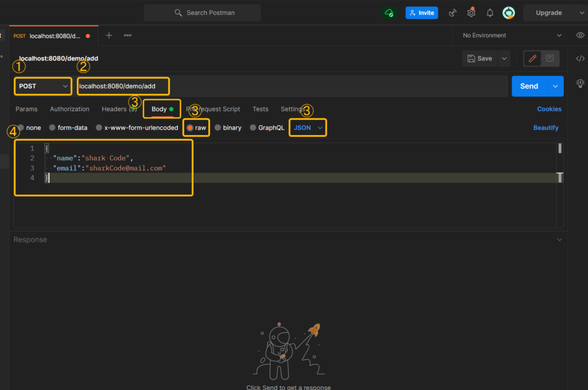Image resolution: width=588 pixels, height=390 pixels.
Task: Click the search magnifier icon
Action: pyautogui.click(x=178, y=13)
